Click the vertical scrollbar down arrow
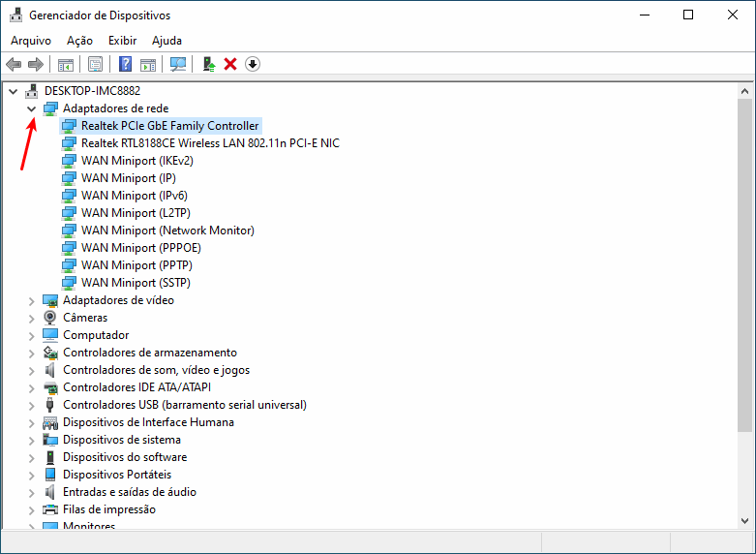The image size is (756, 554). [745, 520]
